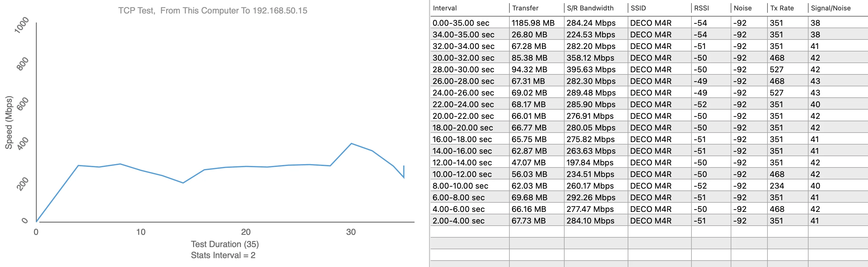Click the RSSI column header
This screenshot has height=267, width=868.
[702, 8]
